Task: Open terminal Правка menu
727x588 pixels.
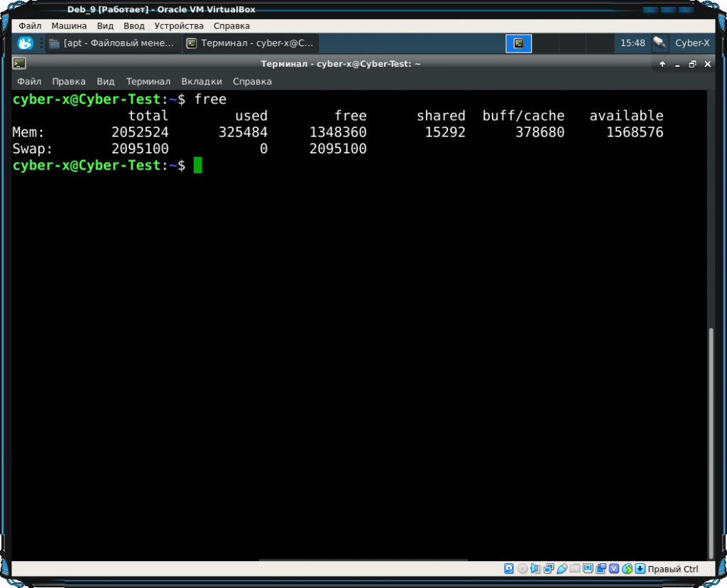Action: [x=69, y=82]
